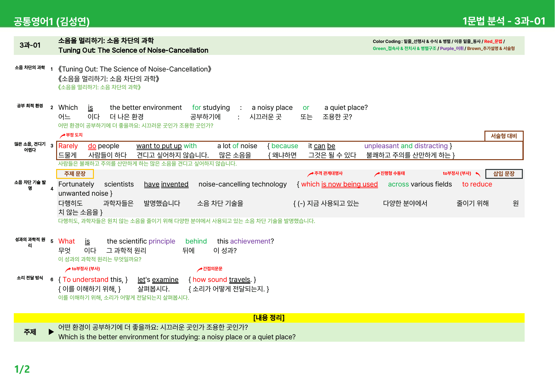Screen dimensions: 555x392
Task: Click the header title 공통영어1 (김성연)
Action: pos(52,21)
